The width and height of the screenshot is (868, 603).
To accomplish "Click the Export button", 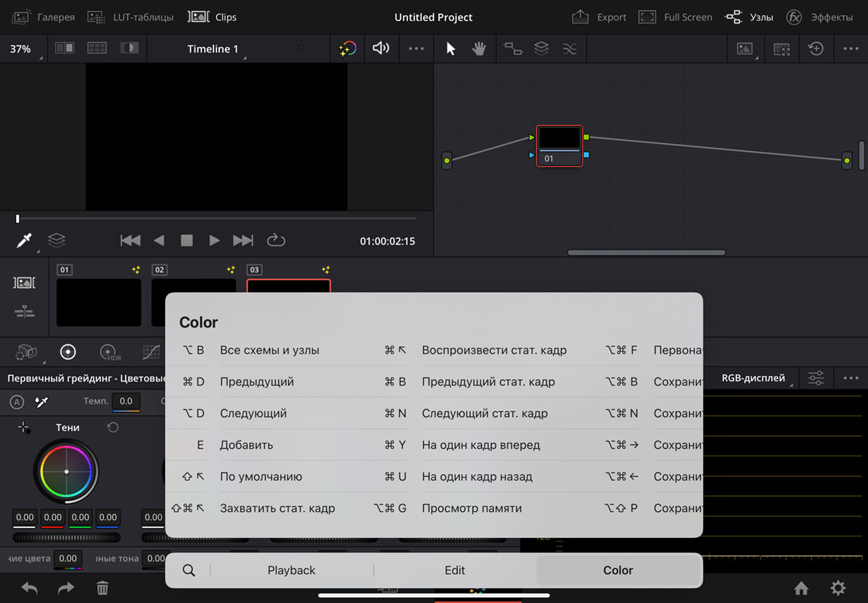I will [599, 17].
